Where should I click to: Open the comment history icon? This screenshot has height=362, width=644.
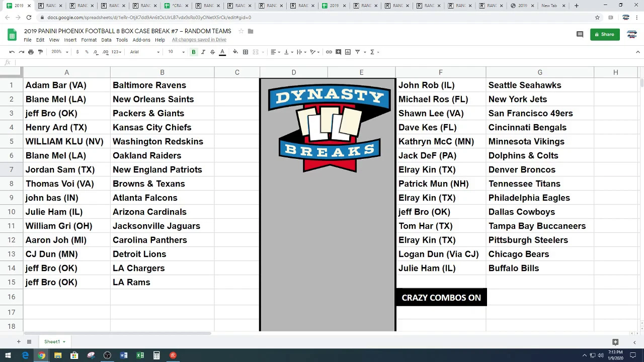[x=580, y=35]
